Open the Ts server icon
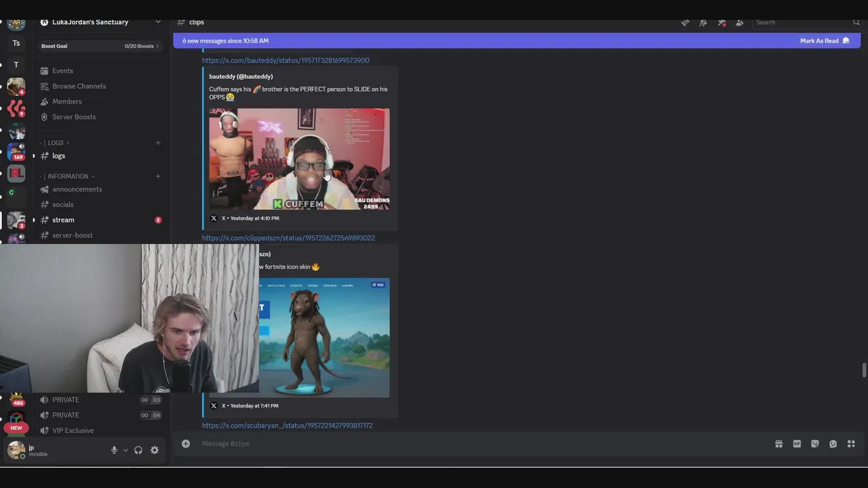 point(16,43)
